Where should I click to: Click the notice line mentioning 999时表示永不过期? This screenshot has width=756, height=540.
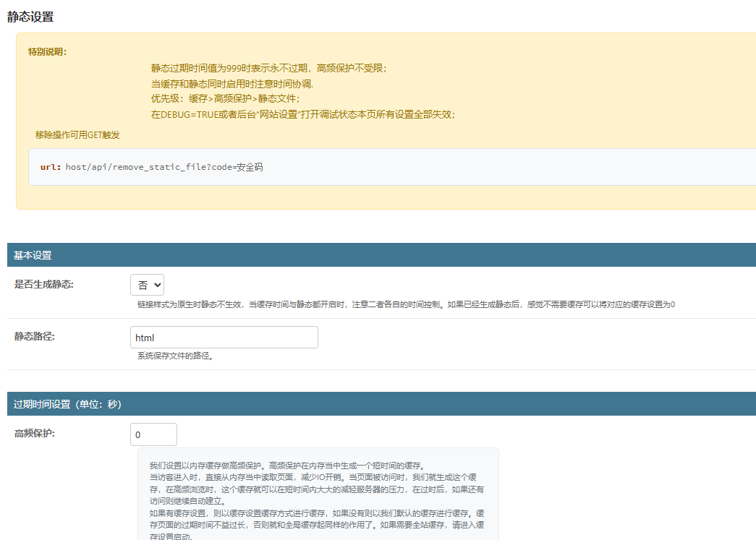[268, 68]
